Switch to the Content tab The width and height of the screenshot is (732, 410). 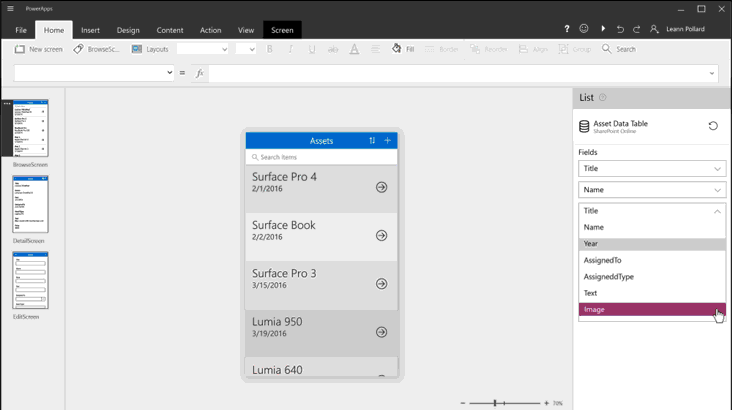(170, 30)
